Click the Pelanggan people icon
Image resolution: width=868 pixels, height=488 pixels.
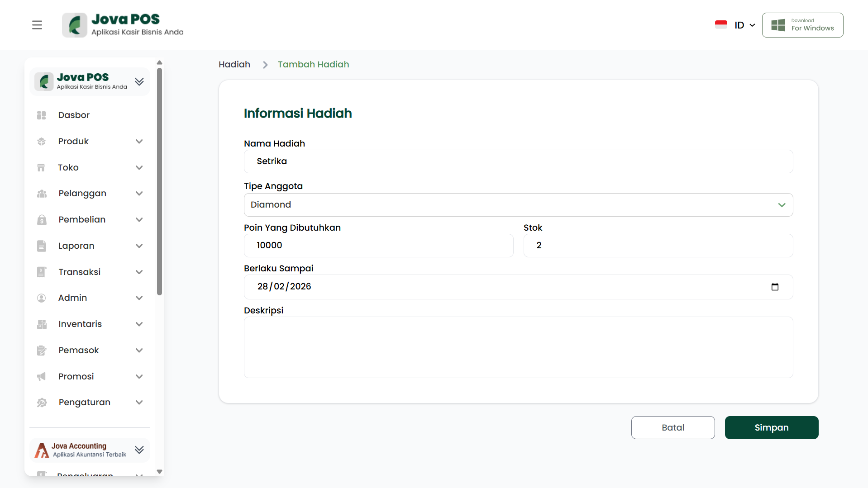click(42, 194)
